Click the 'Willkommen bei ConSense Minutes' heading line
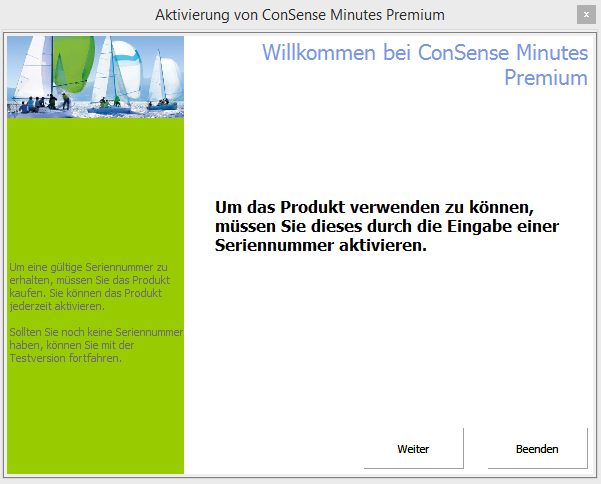The image size is (601, 484). pos(424,53)
